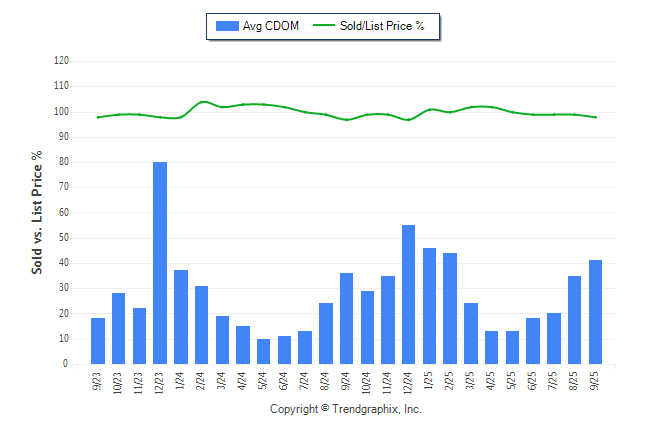The height and width of the screenshot is (434, 646).
Task: Click the 12/23 x-axis date label
Action: (161, 381)
